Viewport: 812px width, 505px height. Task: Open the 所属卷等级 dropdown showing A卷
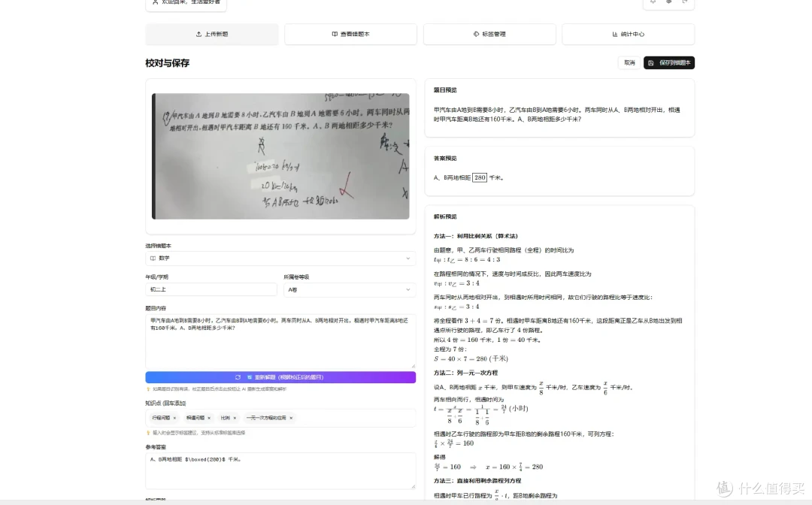pos(350,289)
